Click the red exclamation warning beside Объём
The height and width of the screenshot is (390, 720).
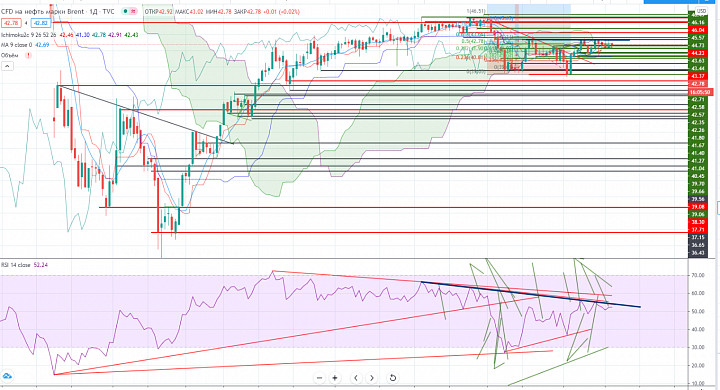[28, 55]
